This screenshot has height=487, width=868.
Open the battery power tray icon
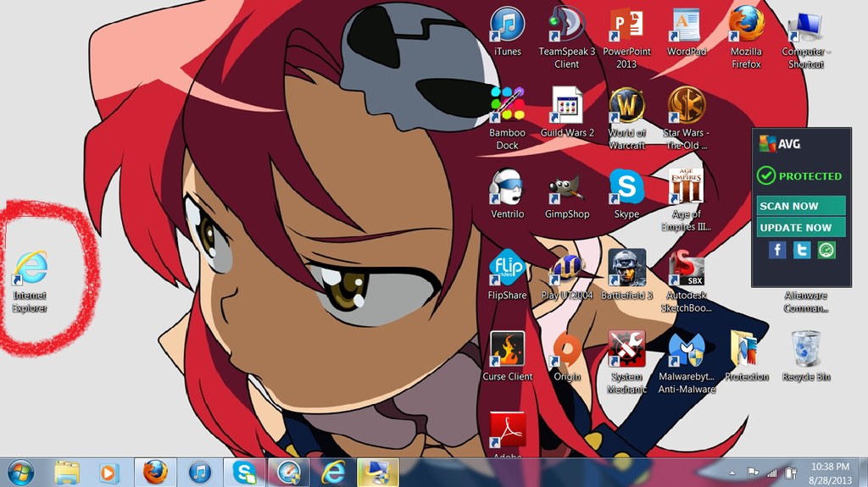tap(791, 473)
